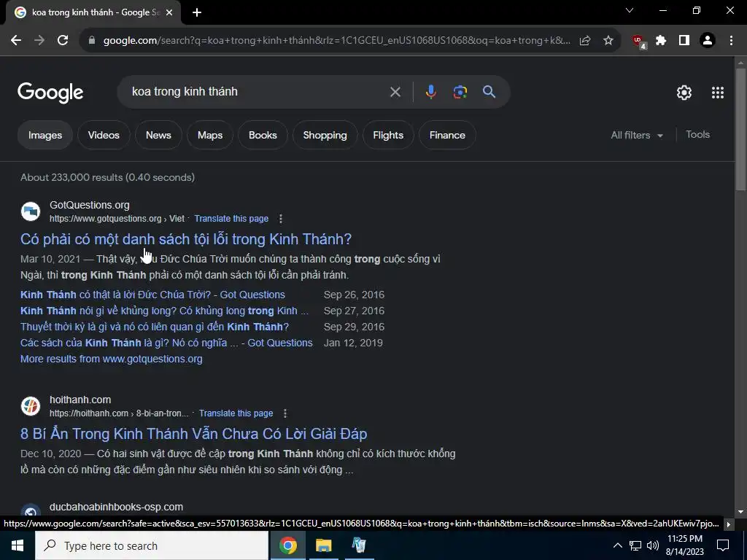Go back to the previous page
Viewport: 747px width, 560px height.
16,41
